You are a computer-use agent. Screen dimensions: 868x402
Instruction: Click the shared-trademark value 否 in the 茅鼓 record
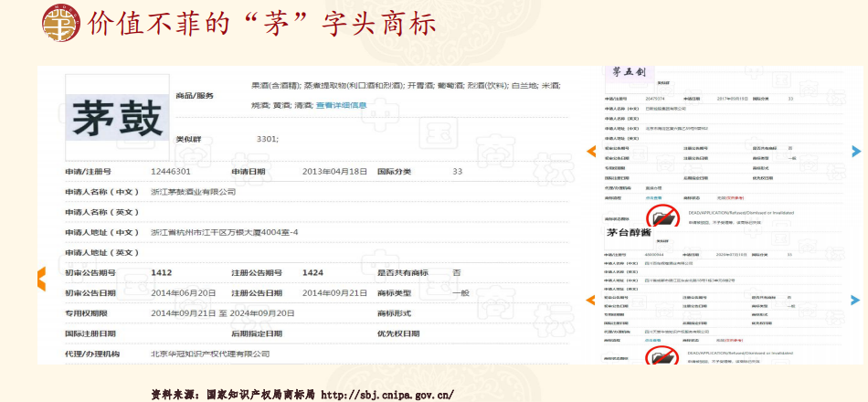coord(457,272)
